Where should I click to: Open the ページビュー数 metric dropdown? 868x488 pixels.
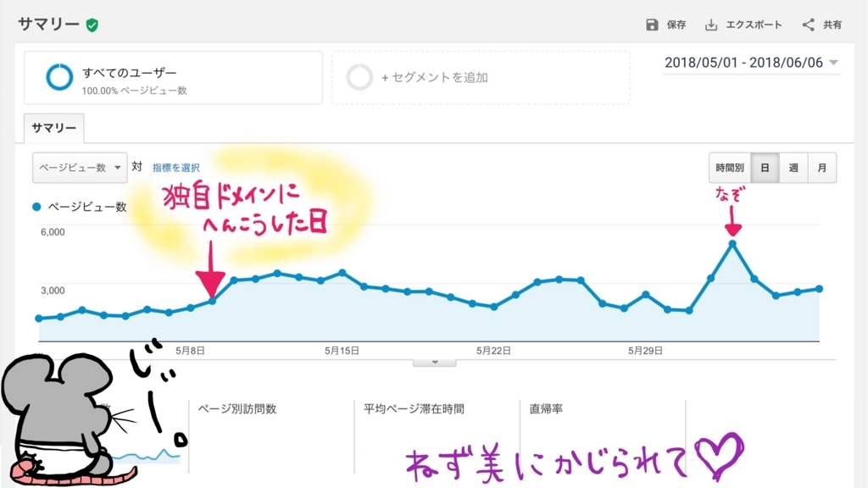pos(80,168)
